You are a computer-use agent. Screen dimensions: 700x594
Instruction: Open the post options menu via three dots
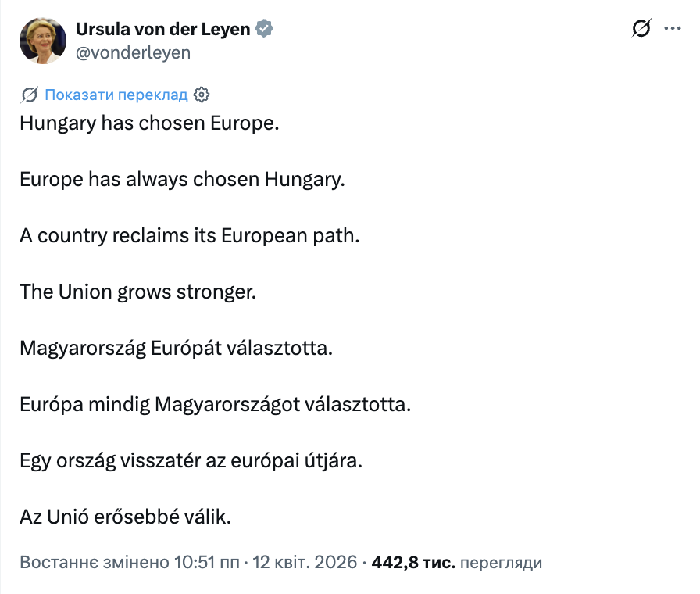pos(672,29)
